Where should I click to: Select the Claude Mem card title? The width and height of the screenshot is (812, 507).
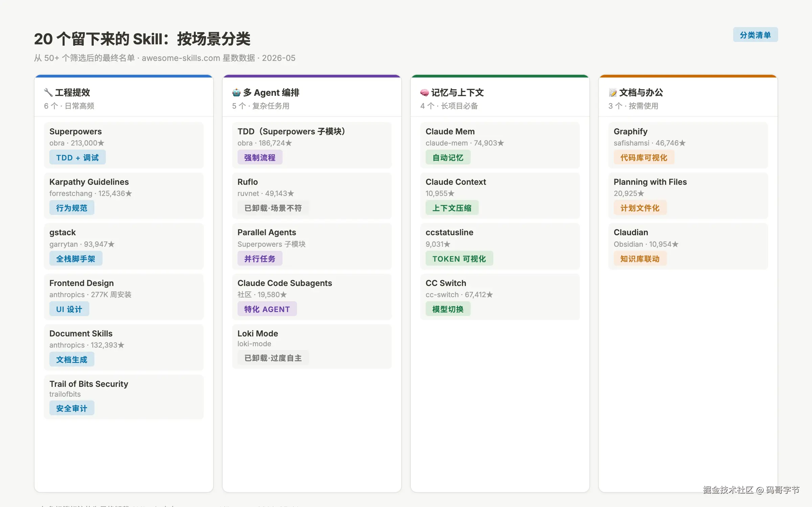[x=450, y=131]
